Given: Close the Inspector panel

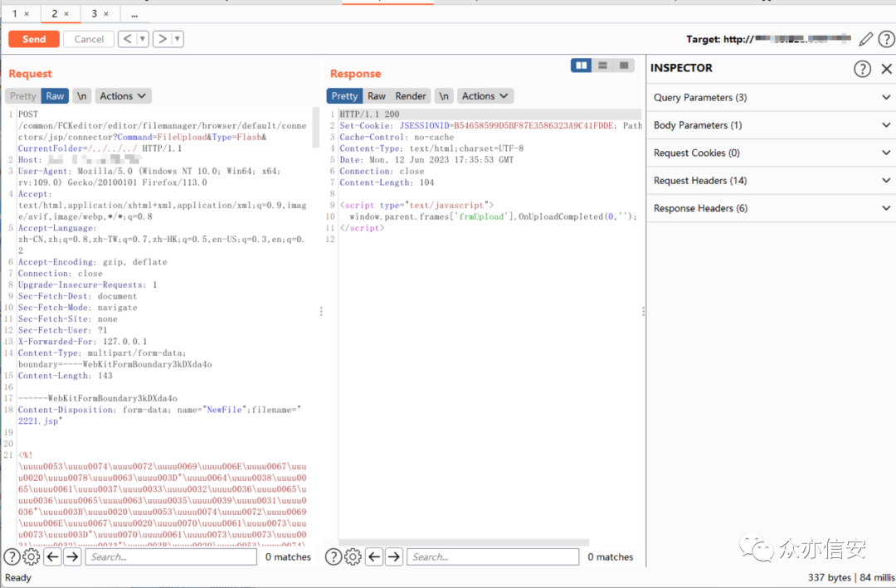Looking at the screenshot, I should tap(886, 69).
